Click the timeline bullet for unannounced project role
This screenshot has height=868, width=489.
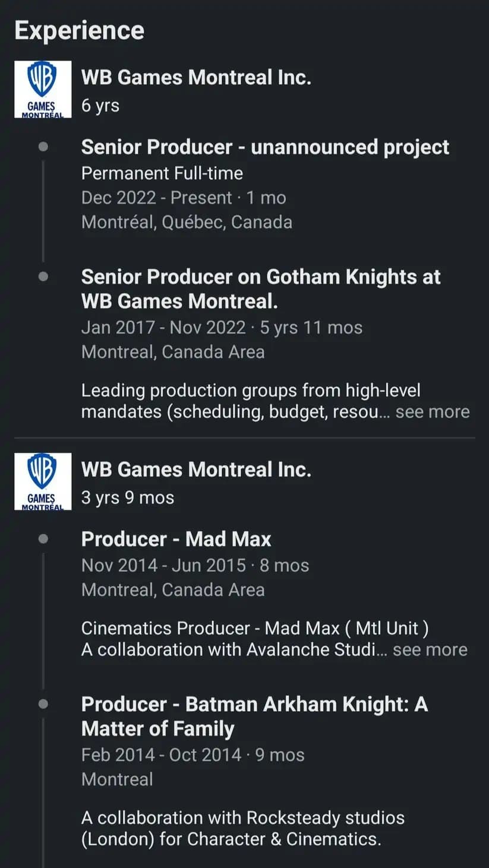click(43, 147)
